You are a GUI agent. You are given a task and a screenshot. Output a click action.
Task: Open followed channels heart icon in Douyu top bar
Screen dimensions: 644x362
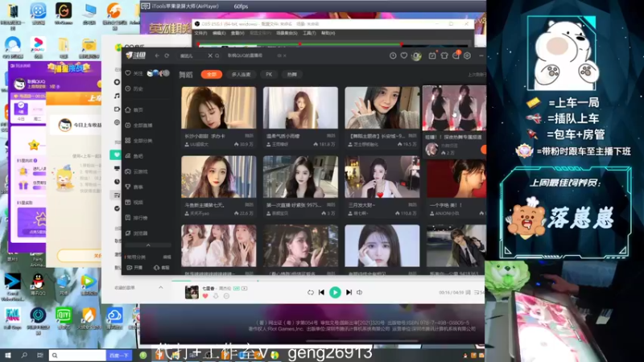pos(404,56)
